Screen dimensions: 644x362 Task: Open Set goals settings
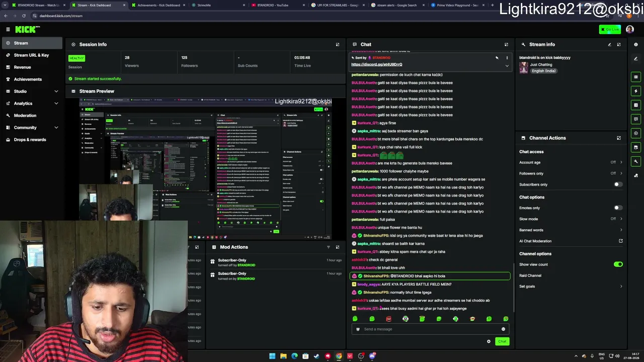coord(571,287)
